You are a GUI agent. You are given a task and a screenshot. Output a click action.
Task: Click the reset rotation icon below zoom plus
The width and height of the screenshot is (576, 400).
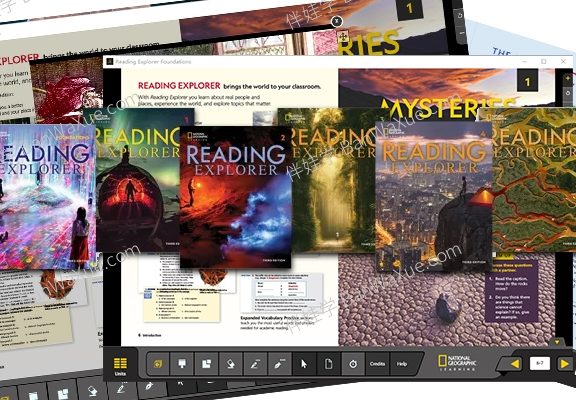(568, 93)
